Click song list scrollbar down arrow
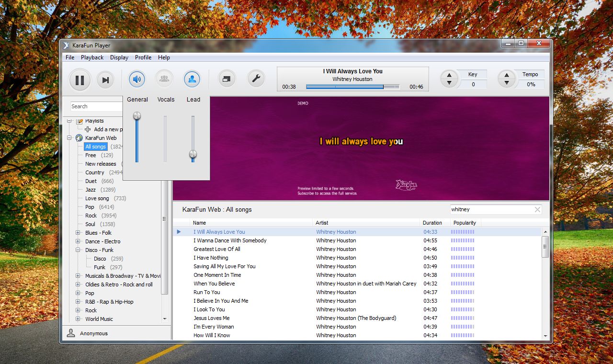The image size is (613, 364). click(x=545, y=336)
